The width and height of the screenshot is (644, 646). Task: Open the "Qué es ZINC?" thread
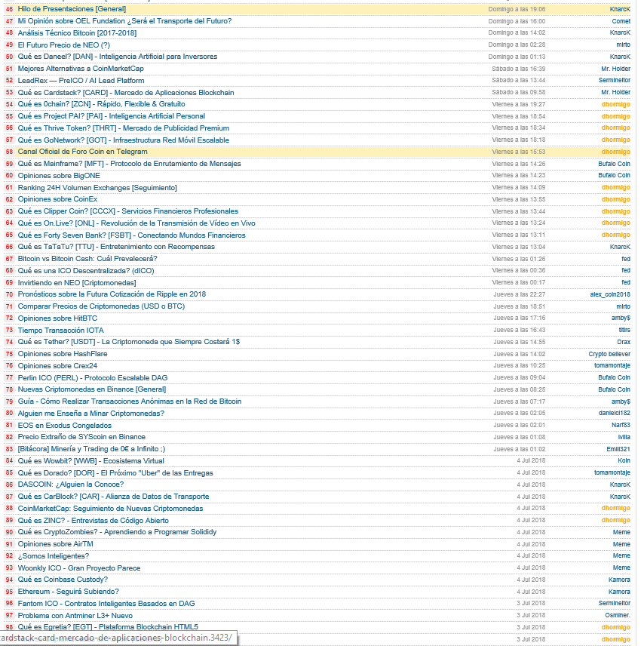point(93,520)
